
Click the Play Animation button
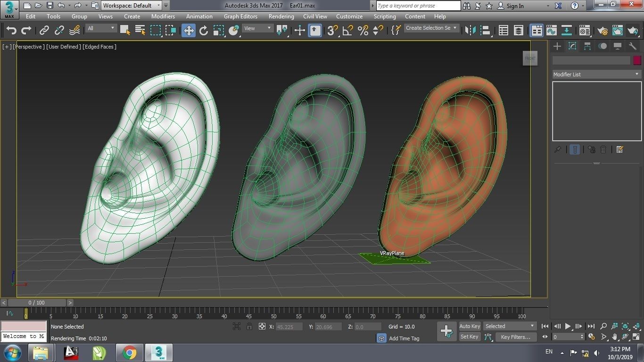point(568,326)
